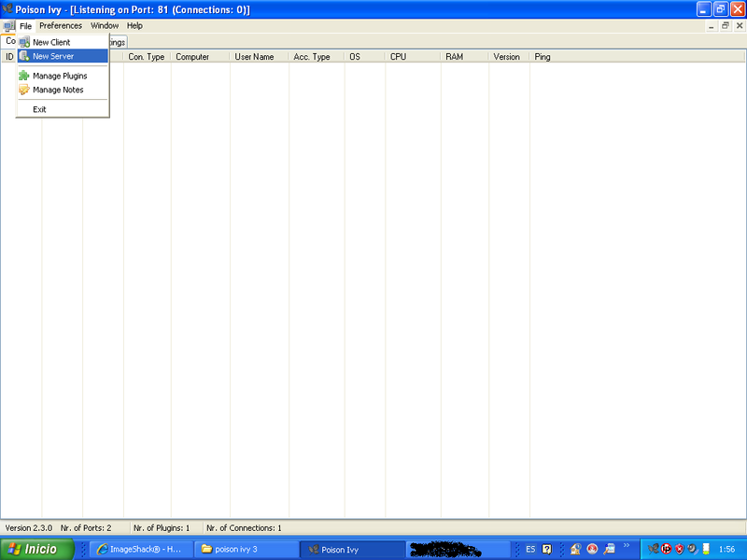Switch to the partly hidden Settings tab

tap(119, 42)
